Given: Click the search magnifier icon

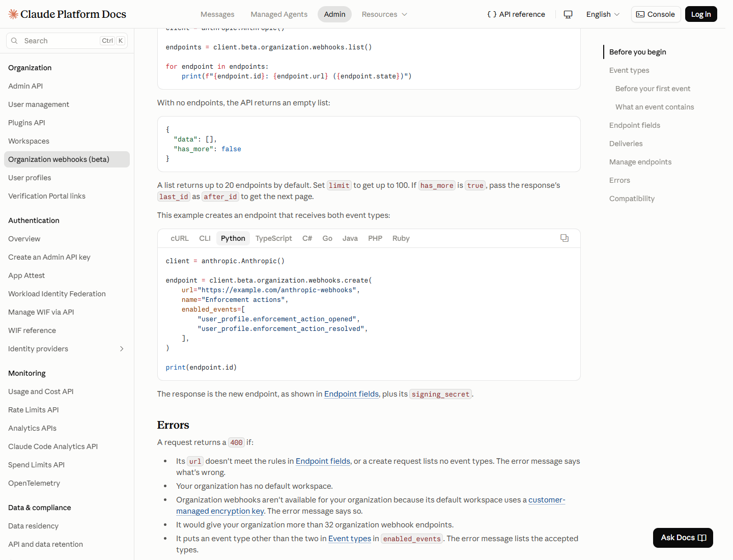Looking at the screenshot, I should 14,41.
